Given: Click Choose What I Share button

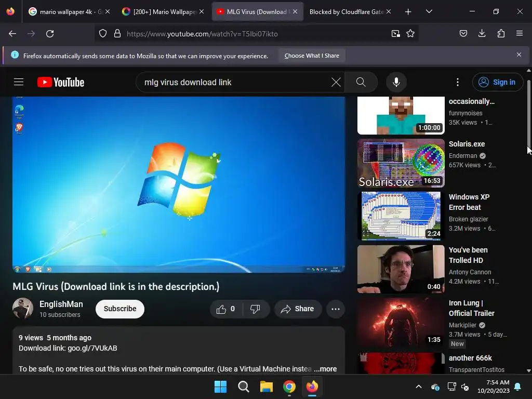Looking at the screenshot, I should [312, 56].
